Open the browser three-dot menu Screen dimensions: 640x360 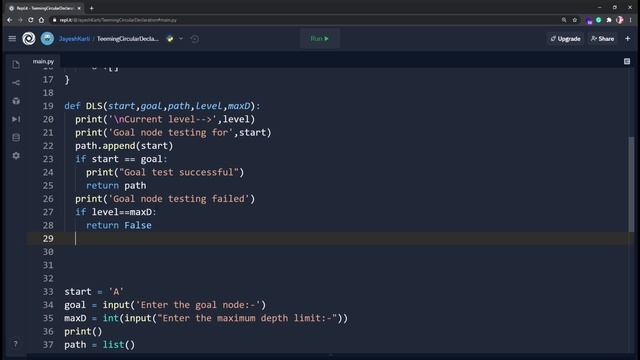[631, 20]
